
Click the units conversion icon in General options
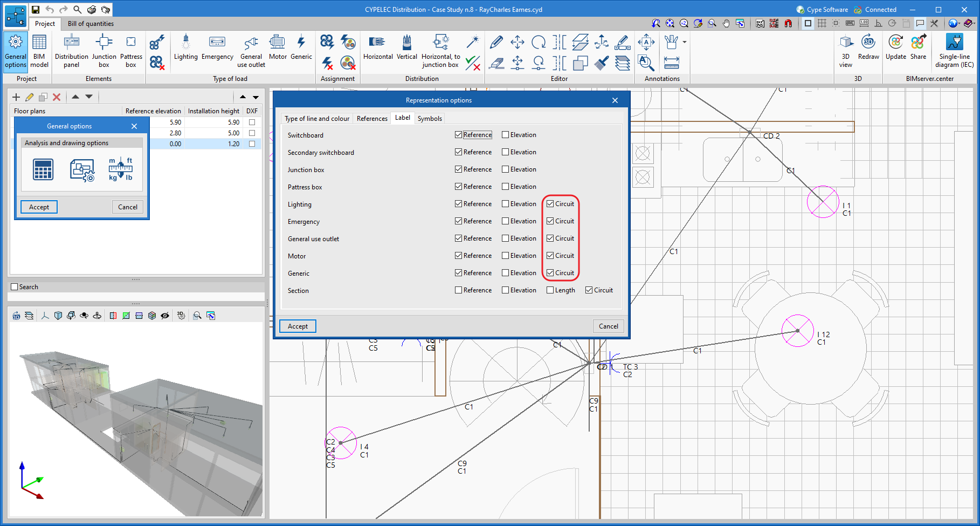tap(120, 169)
